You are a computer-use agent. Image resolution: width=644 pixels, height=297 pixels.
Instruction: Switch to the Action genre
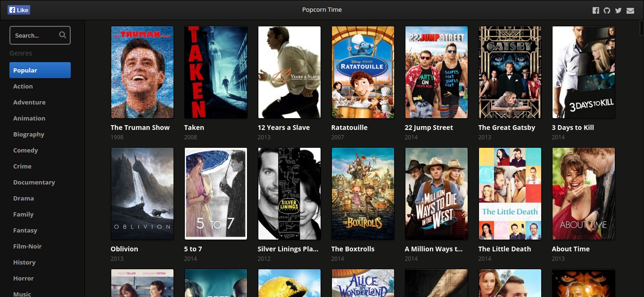click(23, 86)
